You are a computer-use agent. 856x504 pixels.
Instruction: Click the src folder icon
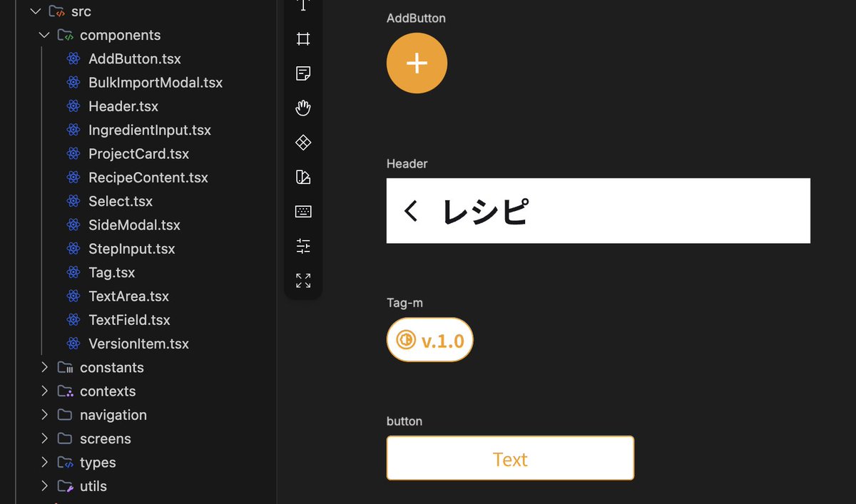pyautogui.click(x=56, y=11)
